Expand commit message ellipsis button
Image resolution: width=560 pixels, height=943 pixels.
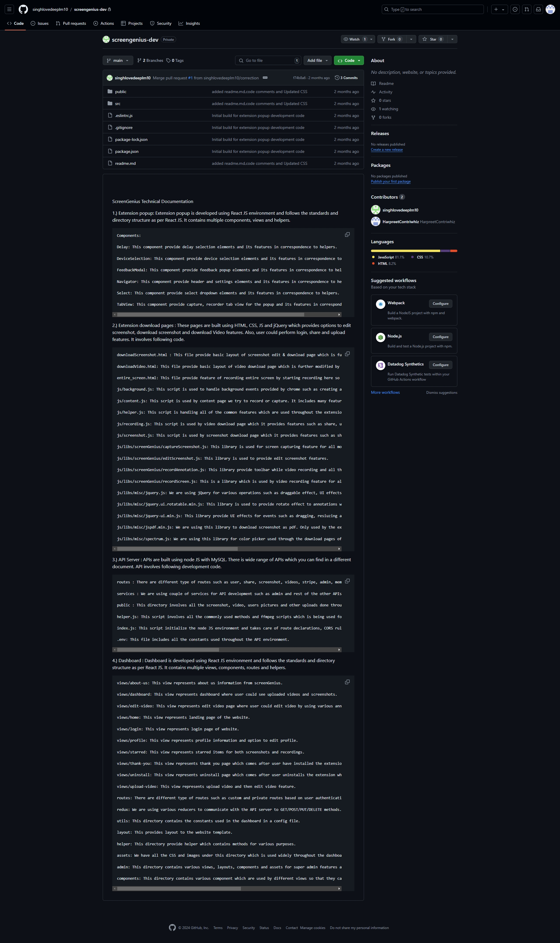click(x=265, y=78)
